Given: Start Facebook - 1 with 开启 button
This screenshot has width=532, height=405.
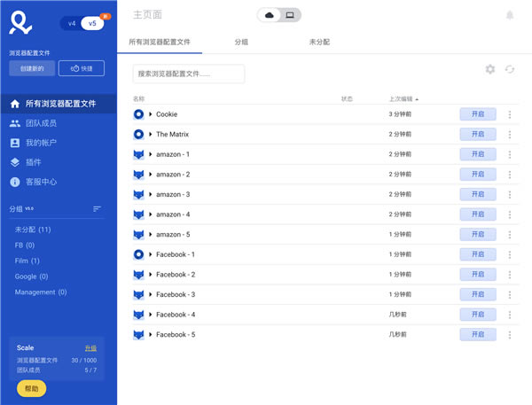Looking at the screenshot, I should [x=478, y=254].
